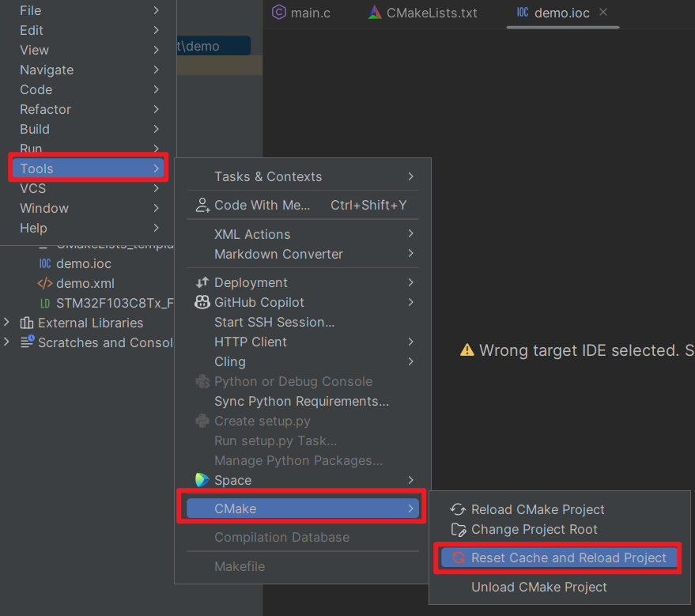Expand Scratches and Consoles node
This screenshot has width=695, height=616.
[x=6, y=342]
